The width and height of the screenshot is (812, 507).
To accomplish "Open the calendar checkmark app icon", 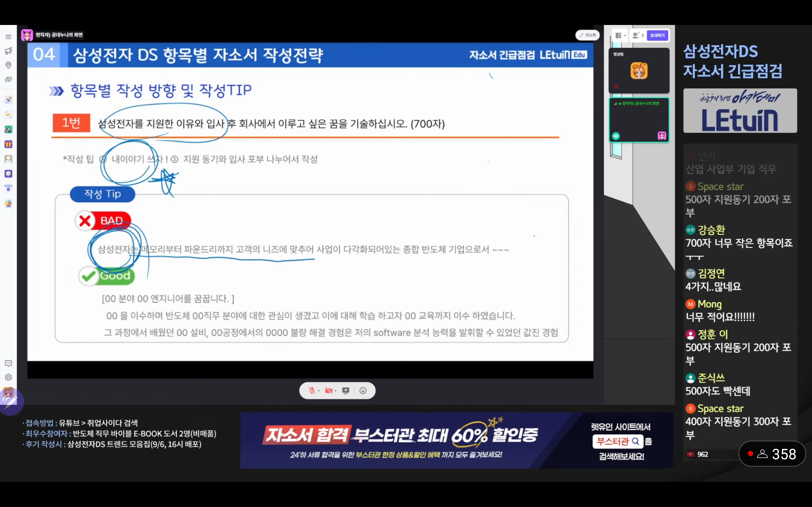I will [9, 188].
